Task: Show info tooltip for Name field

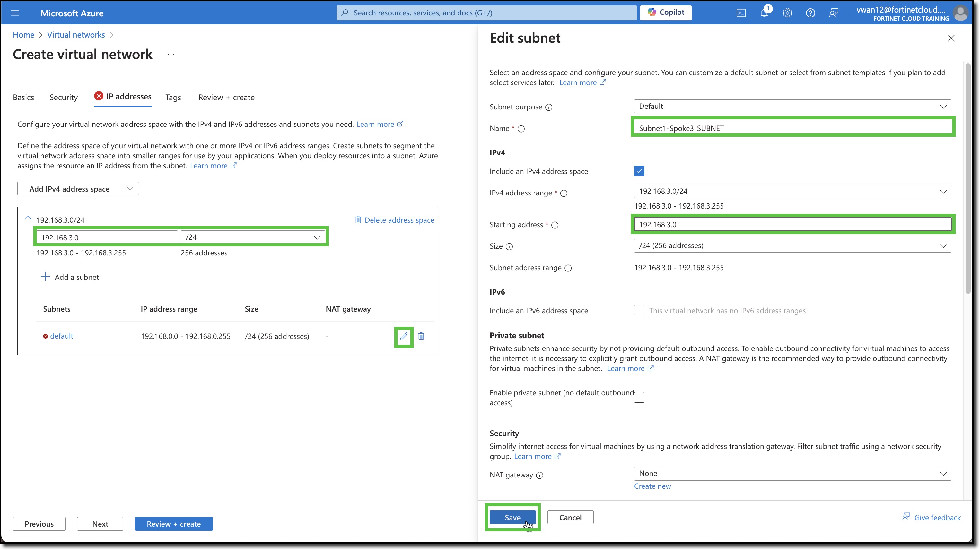Action: (x=521, y=129)
